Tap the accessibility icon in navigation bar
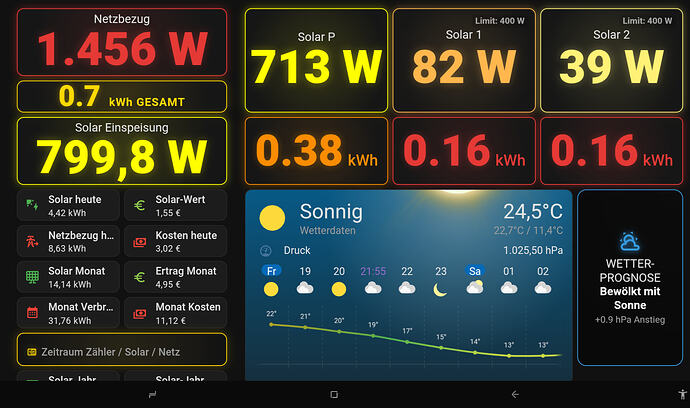Screen dimensions: 690x408 click(683, 394)
